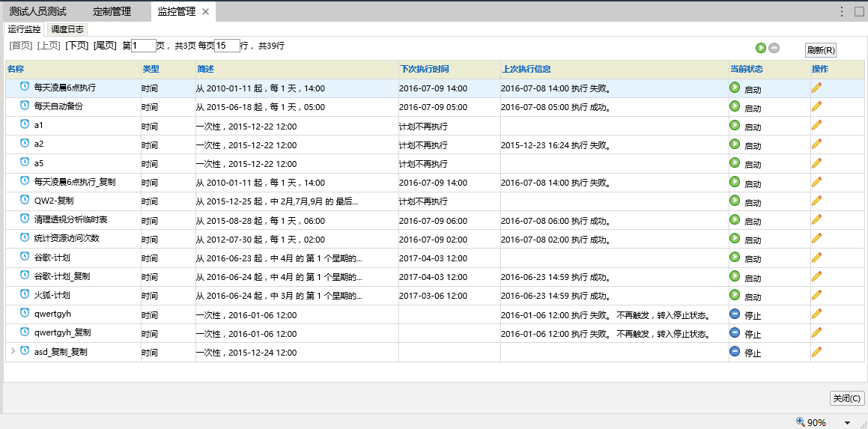Click the green start icon above the table

coord(761,48)
